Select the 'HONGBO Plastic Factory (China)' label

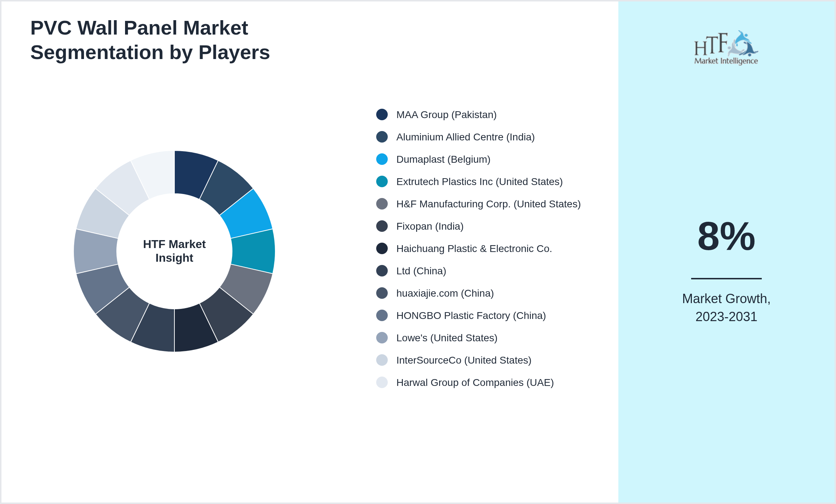[x=471, y=316]
